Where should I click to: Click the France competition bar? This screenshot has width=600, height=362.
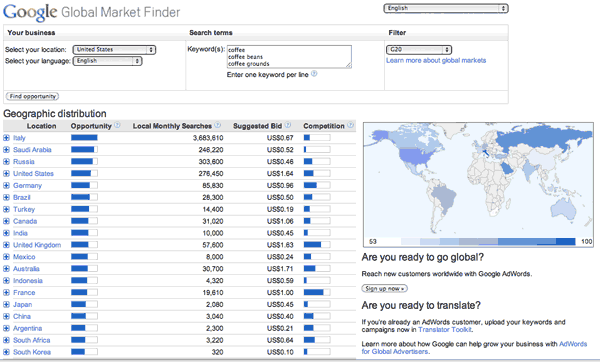[317, 292]
